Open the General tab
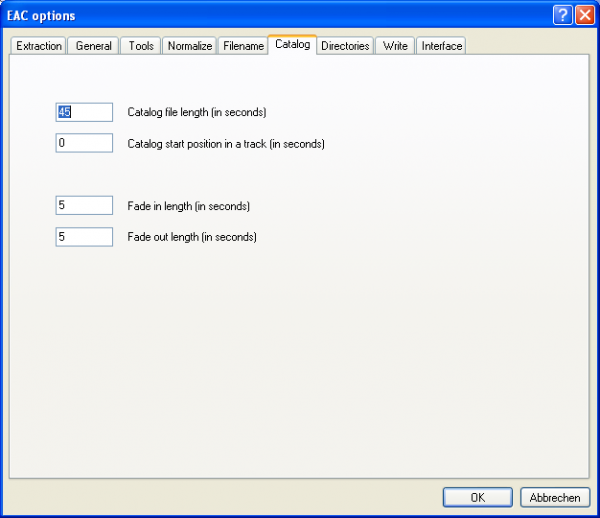Screen dimensions: 600x518 pyautogui.click(x=94, y=46)
